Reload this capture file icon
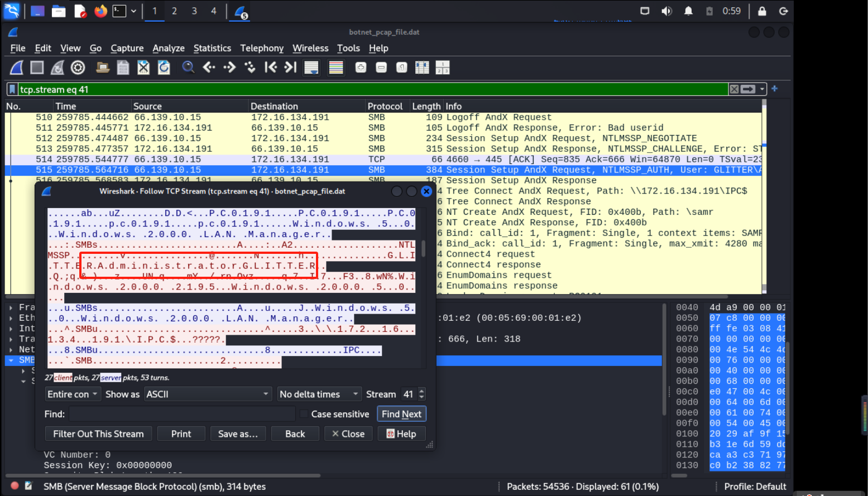868x496 pixels. click(x=164, y=68)
